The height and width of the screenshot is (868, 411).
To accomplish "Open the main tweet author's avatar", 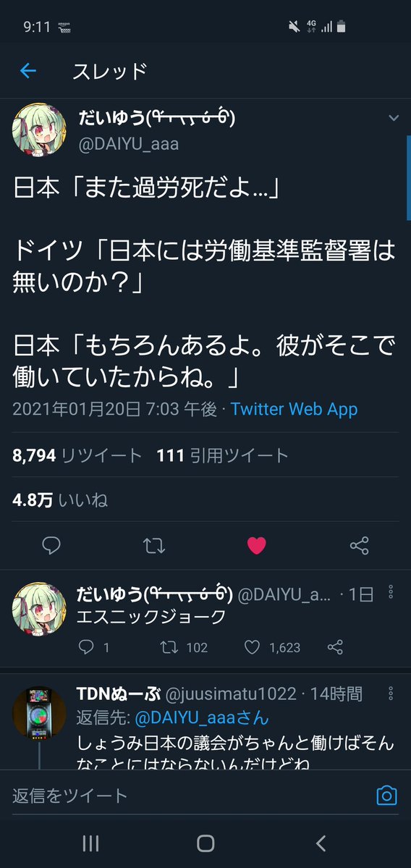I will pyautogui.click(x=39, y=129).
